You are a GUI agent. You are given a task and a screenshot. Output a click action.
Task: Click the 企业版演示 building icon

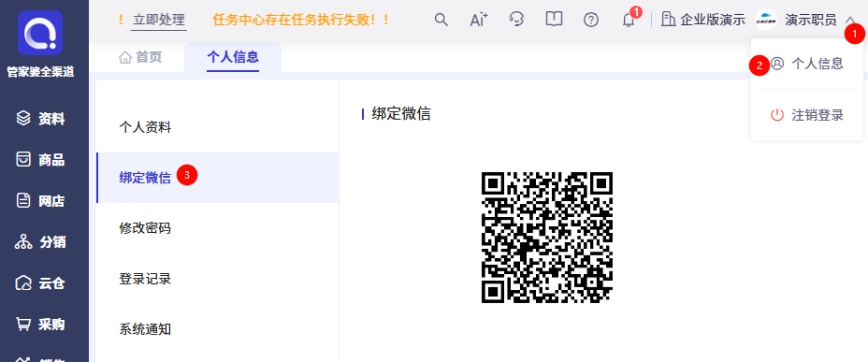coord(669,20)
